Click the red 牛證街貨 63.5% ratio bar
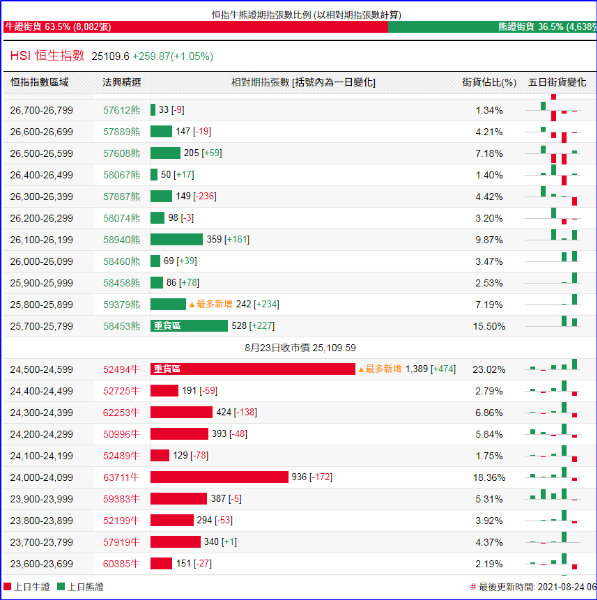The width and height of the screenshot is (597, 600). [195, 27]
